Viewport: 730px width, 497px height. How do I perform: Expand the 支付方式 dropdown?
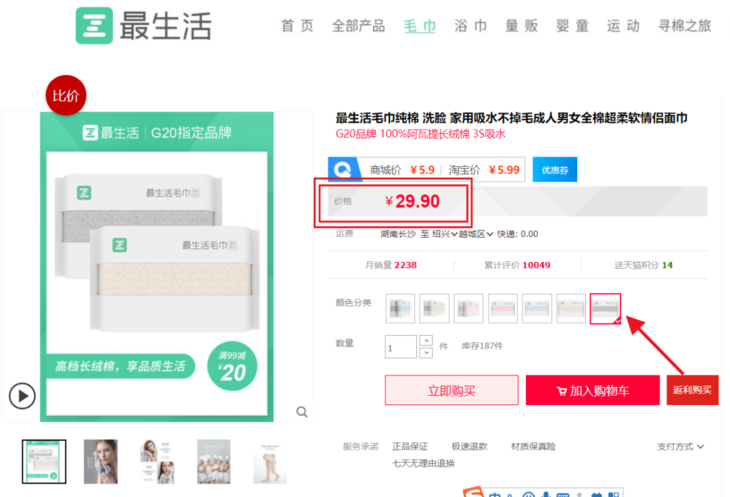point(680,446)
